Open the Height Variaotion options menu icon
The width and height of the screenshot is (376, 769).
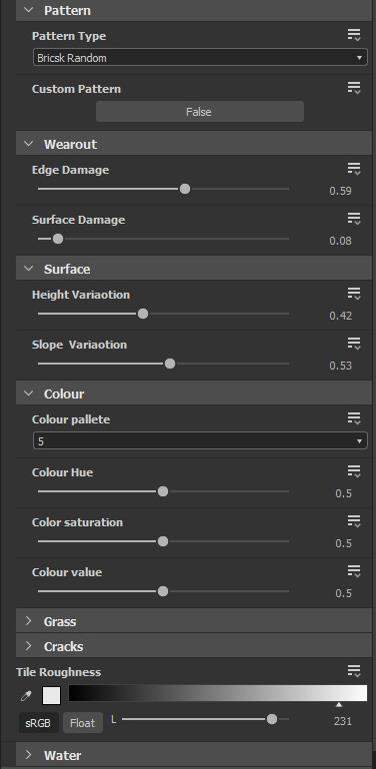coord(354,294)
